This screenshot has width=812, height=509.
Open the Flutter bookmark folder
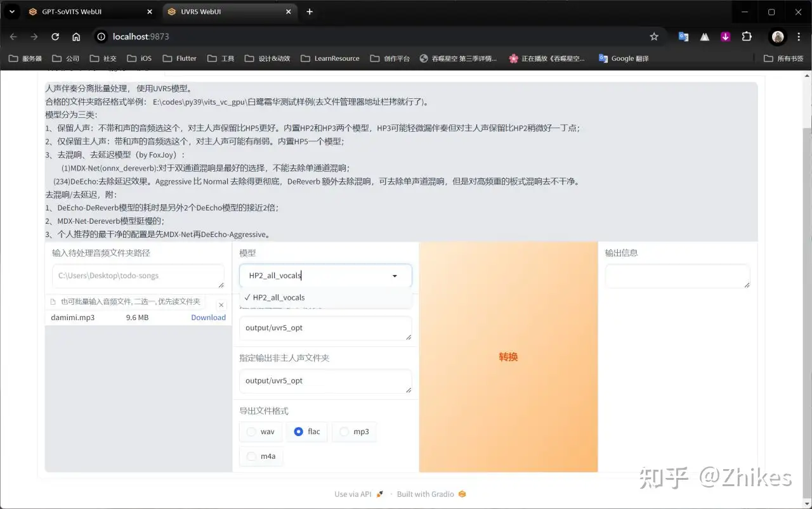180,58
